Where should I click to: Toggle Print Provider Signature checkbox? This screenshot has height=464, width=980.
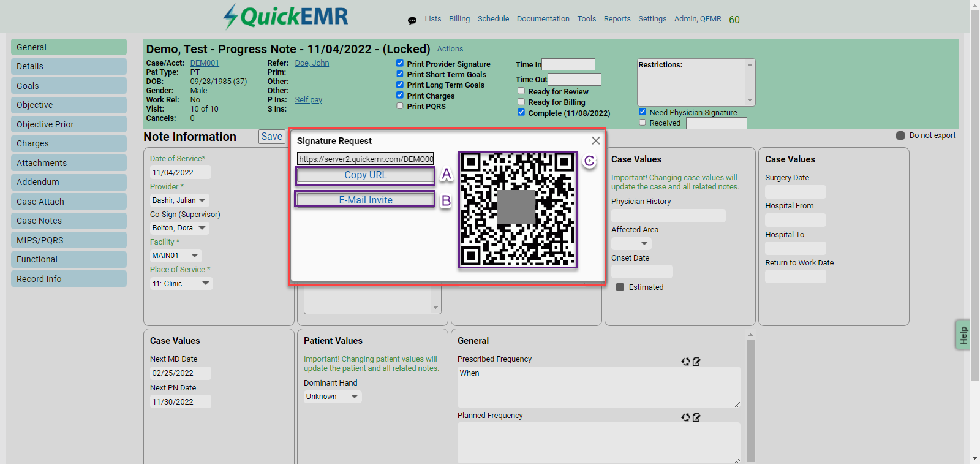[400, 63]
